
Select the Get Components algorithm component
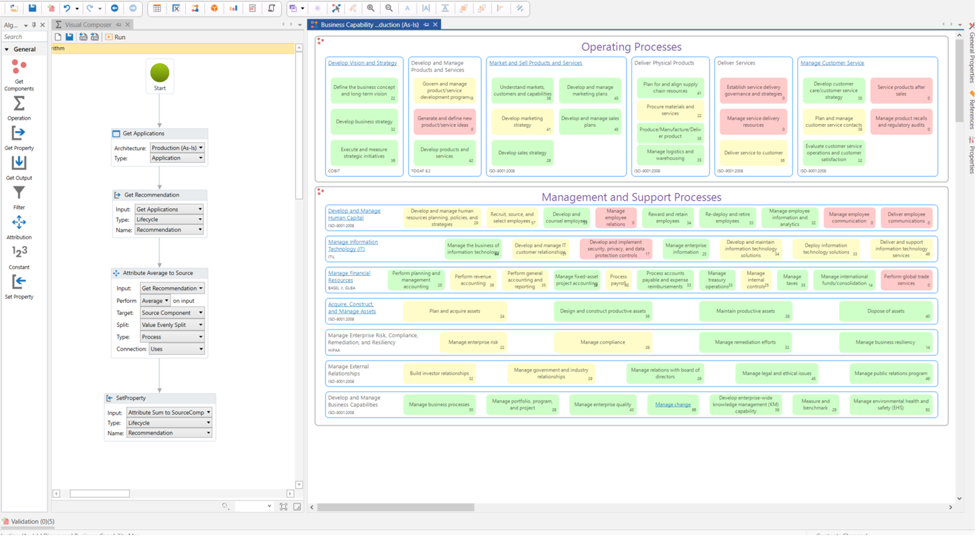[x=19, y=74]
